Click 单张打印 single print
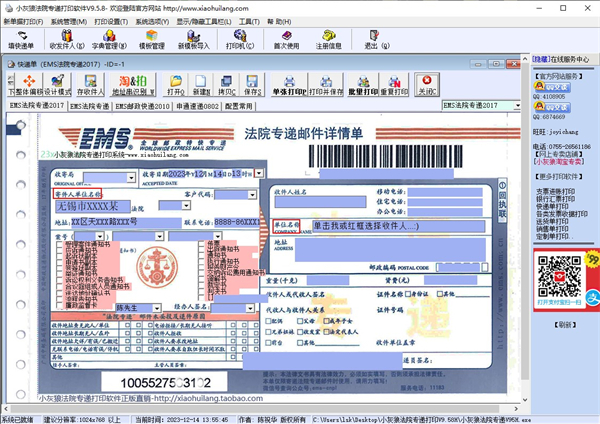 click(289, 85)
